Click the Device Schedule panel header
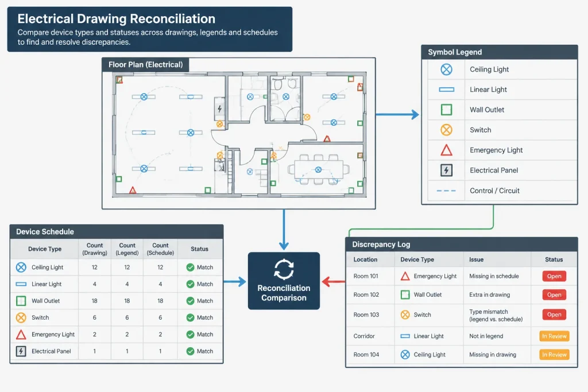This screenshot has height=392, width=588. coord(117,232)
